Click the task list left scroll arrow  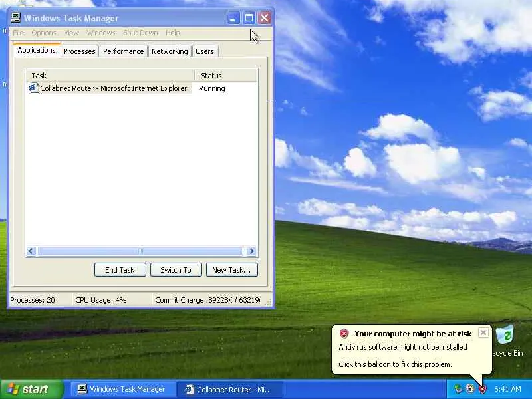tap(31, 251)
